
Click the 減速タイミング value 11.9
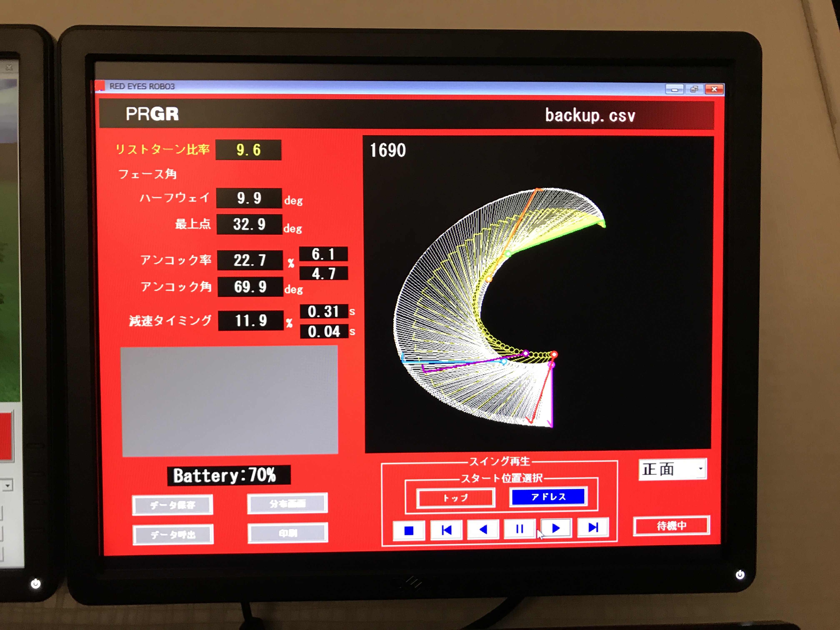click(251, 320)
